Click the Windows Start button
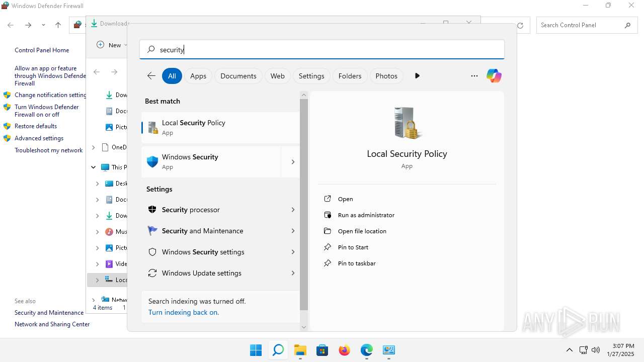Screen dimensions: 644x362 point(256,350)
